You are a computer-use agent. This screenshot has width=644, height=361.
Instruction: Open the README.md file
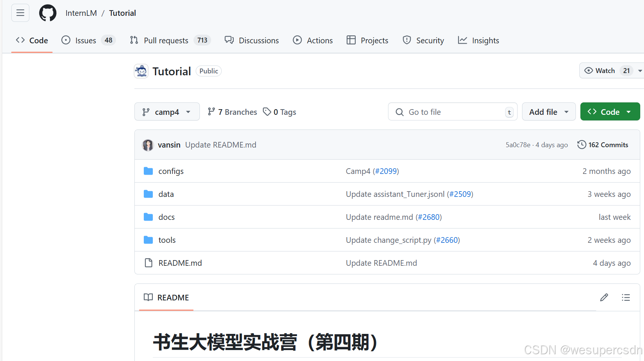[x=180, y=263]
